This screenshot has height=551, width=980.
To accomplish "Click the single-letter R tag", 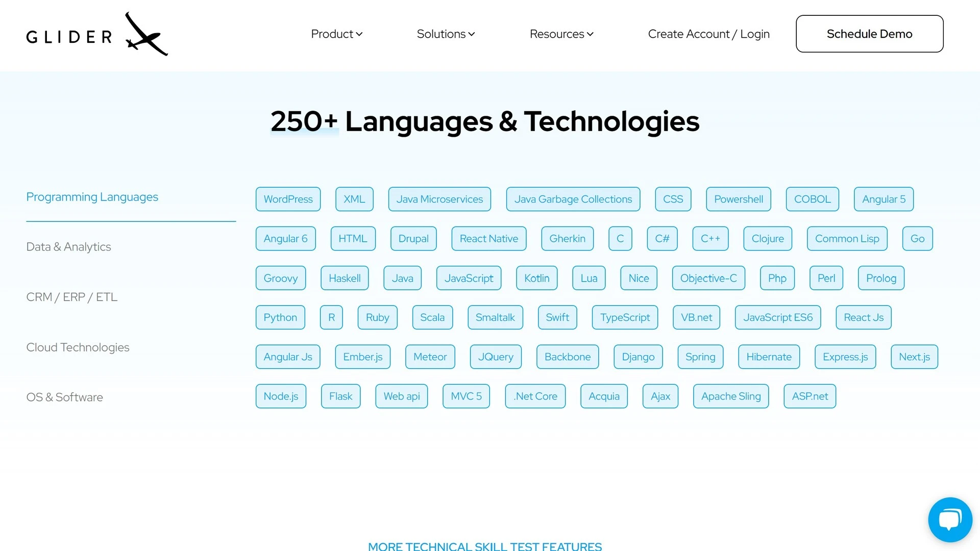I will [331, 317].
